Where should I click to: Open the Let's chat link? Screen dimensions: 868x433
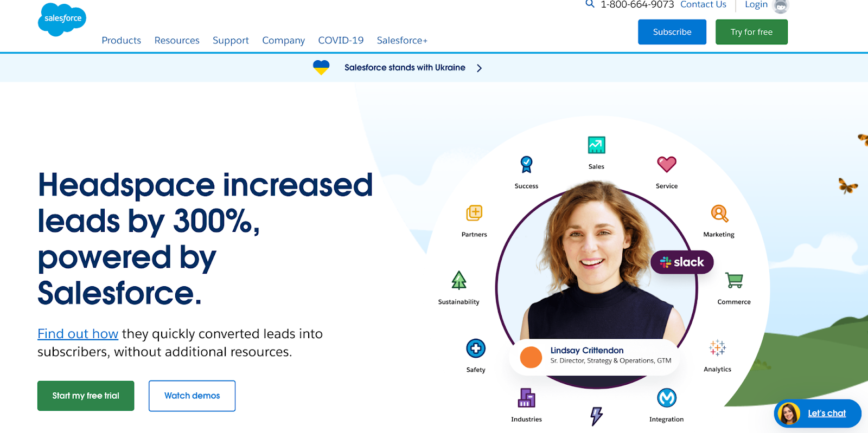[x=827, y=413]
